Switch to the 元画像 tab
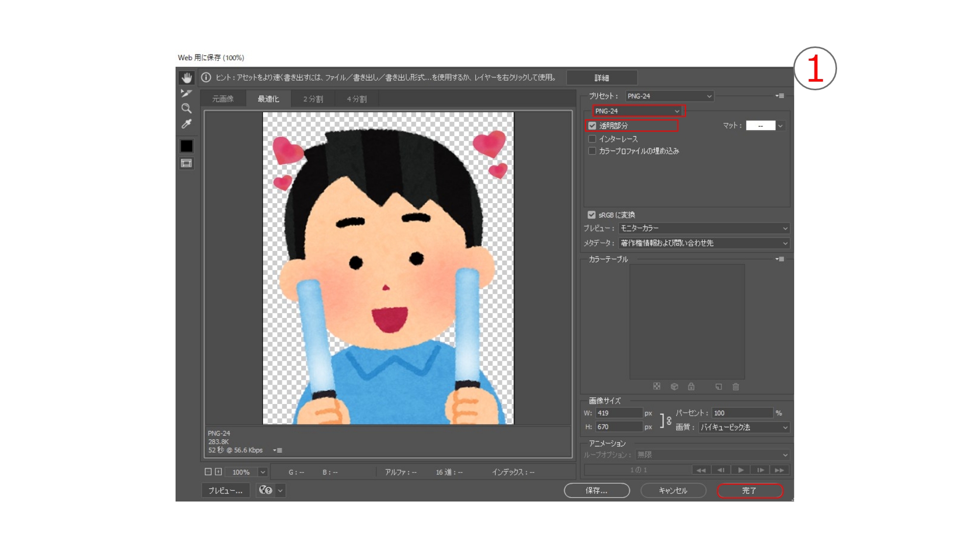The width and height of the screenshot is (980, 551). pyautogui.click(x=223, y=98)
